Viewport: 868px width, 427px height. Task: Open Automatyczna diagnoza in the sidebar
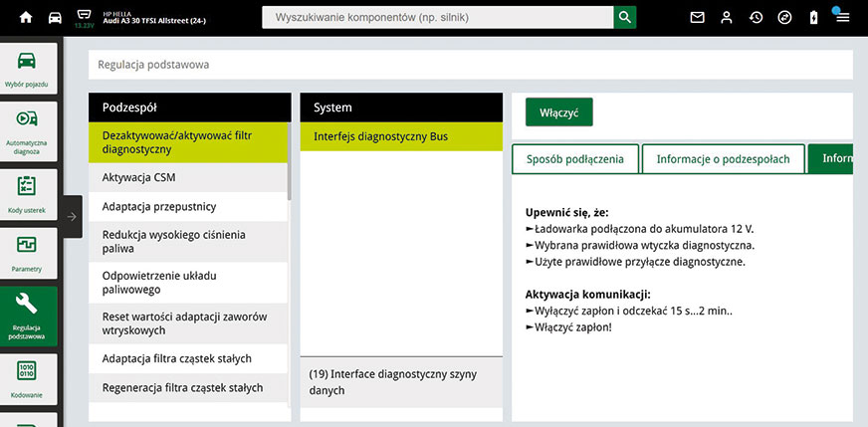click(28, 128)
